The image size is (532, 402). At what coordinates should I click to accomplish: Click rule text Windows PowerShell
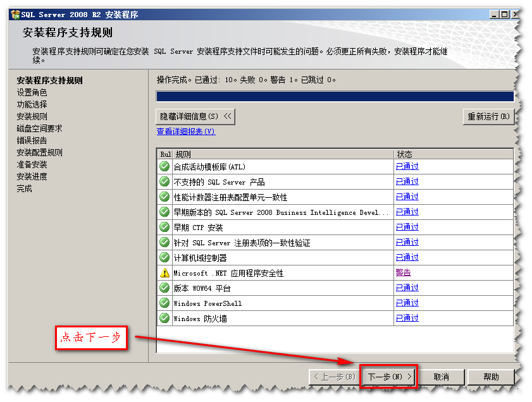pos(207,303)
